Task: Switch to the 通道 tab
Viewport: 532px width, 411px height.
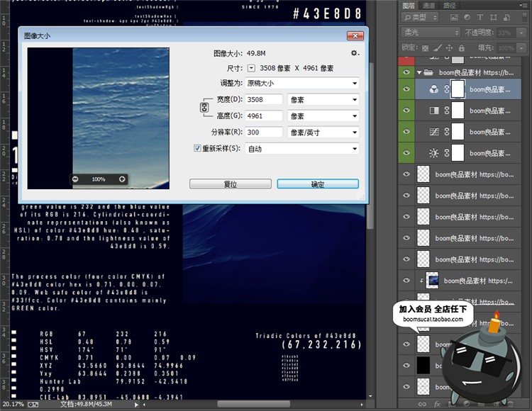Action: point(429,6)
